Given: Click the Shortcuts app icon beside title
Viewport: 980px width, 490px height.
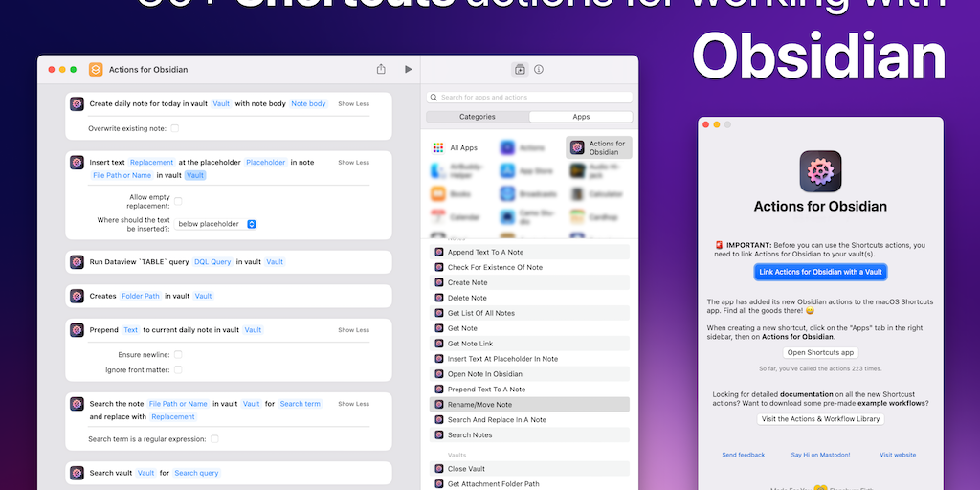Looking at the screenshot, I should click(x=96, y=69).
